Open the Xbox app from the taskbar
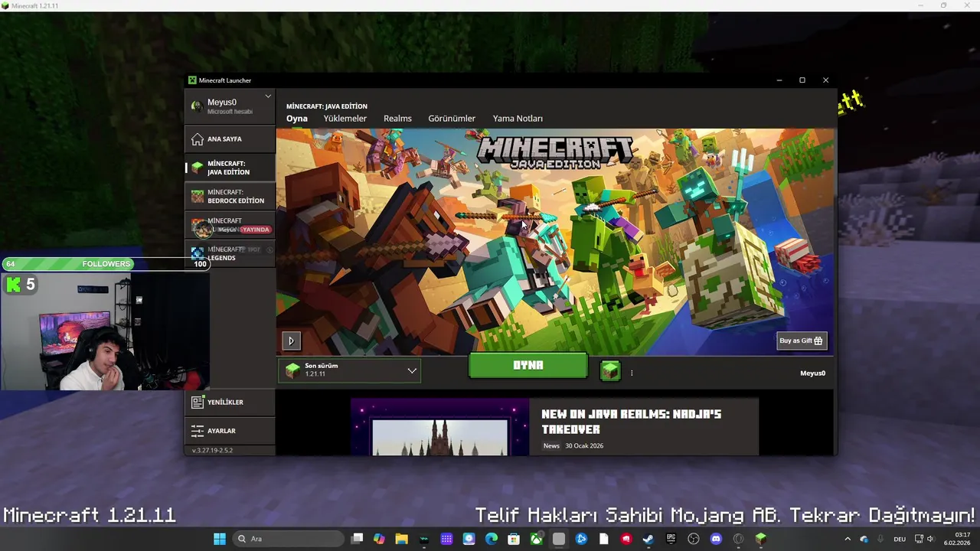 pyautogui.click(x=537, y=539)
